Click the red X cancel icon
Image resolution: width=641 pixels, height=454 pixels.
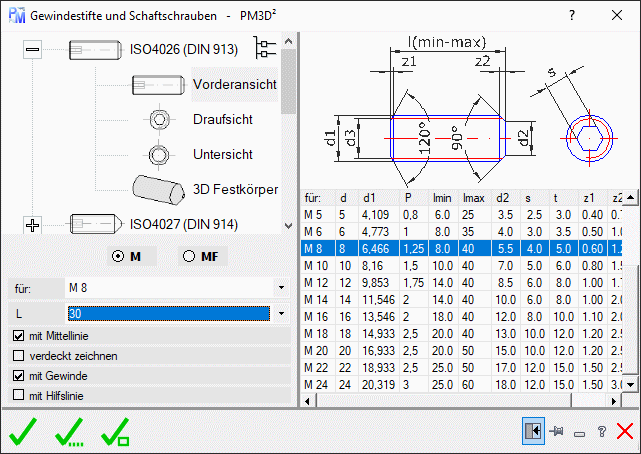click(625, 431)
